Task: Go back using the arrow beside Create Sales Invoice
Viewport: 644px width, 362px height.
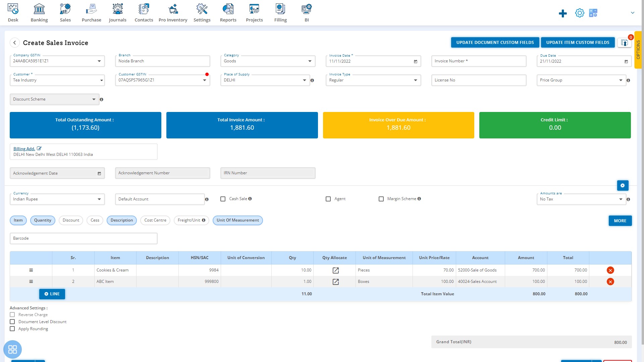Action: [14, 43]
